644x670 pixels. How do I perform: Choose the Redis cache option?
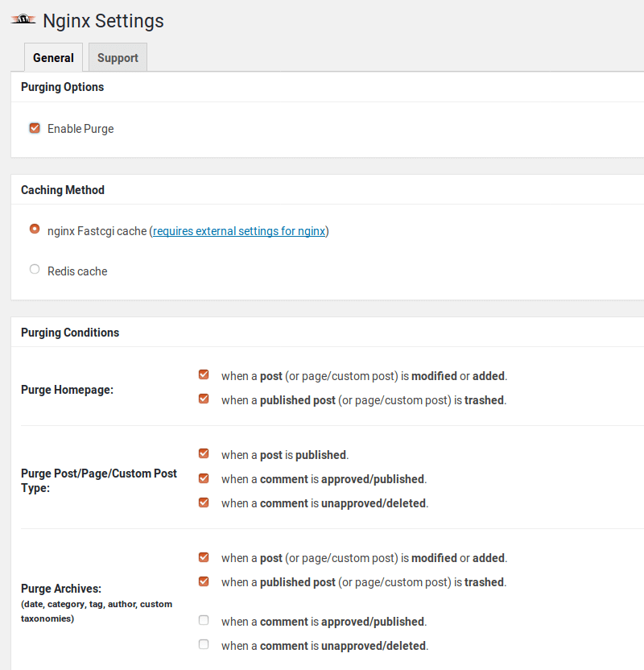pos(35,270)
